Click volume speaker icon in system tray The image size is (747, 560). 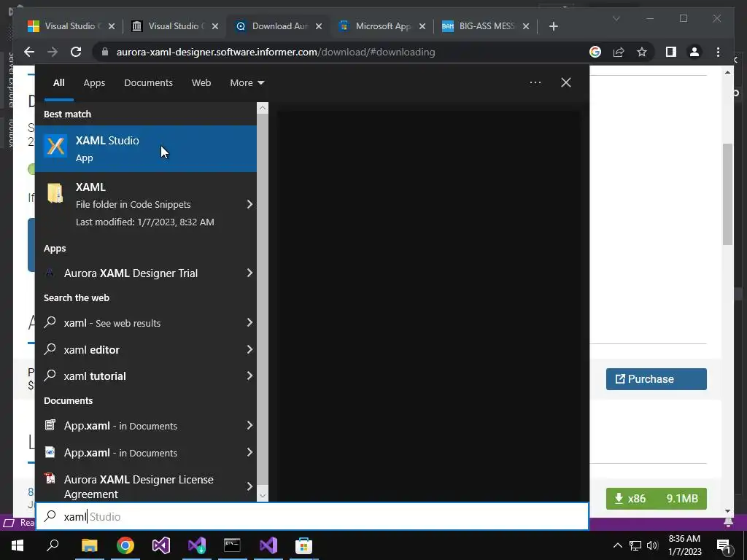point(652,545)
